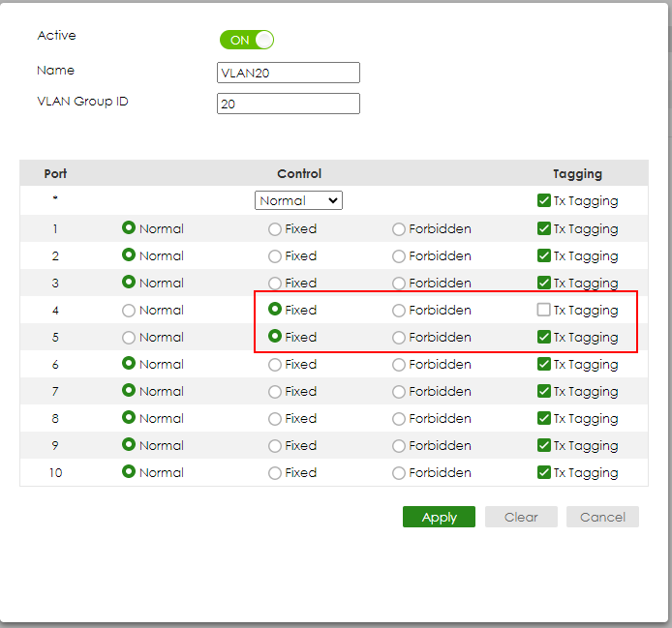Set port 5 to Normal
Screen dimensions: 672x628
pyautogui.click(x=129, y=338)
